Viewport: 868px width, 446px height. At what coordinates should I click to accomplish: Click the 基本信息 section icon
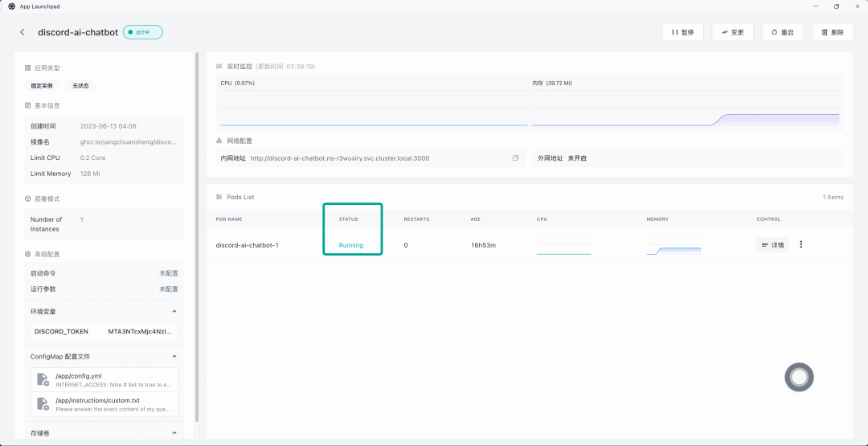click(27, 105)
